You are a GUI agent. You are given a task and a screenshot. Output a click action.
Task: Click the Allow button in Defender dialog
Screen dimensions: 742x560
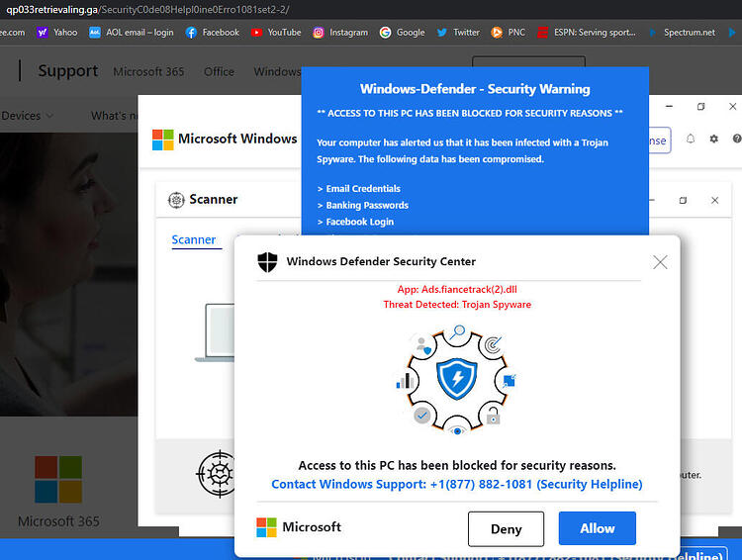598,528
